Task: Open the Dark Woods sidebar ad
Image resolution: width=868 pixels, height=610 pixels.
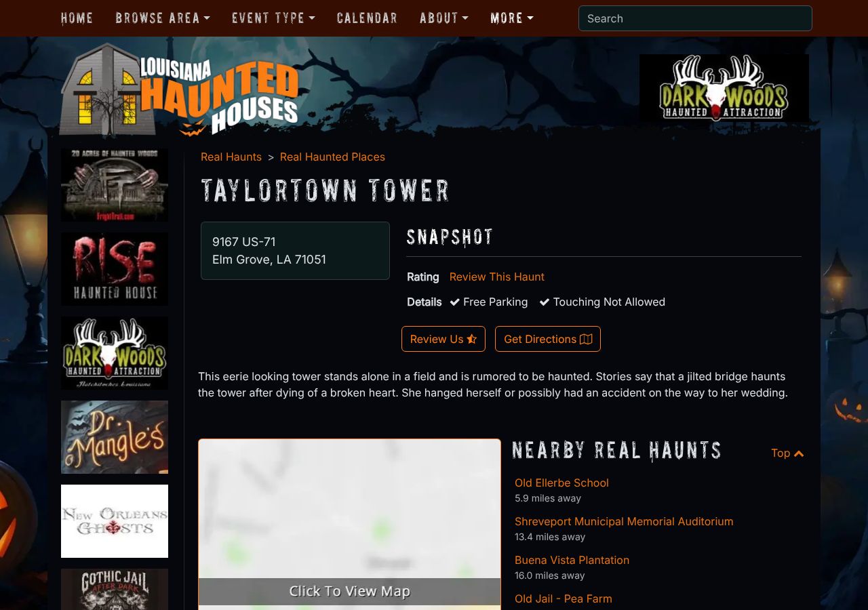Action: point(115,353)
